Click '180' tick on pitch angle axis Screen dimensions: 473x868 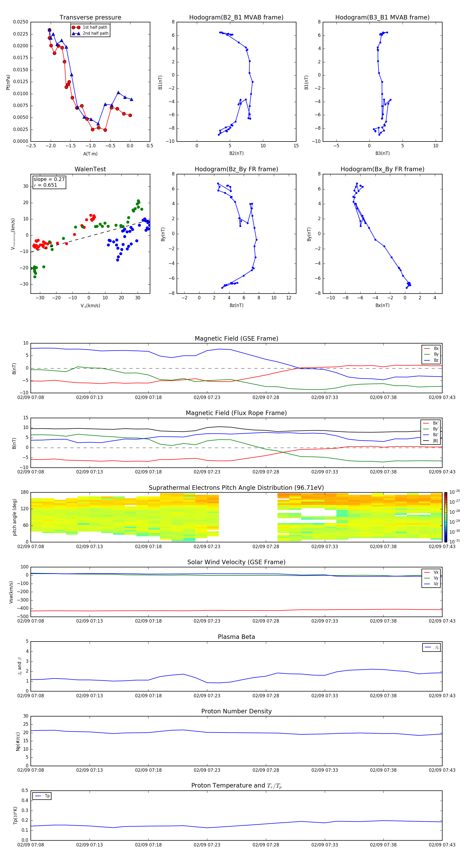[x=25, y=492]
